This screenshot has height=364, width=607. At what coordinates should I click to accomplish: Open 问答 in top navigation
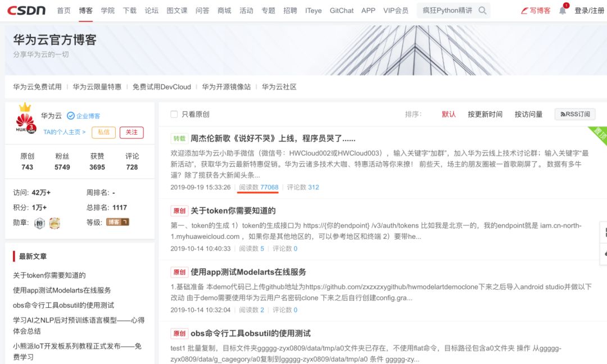click(x=202, y=11)
